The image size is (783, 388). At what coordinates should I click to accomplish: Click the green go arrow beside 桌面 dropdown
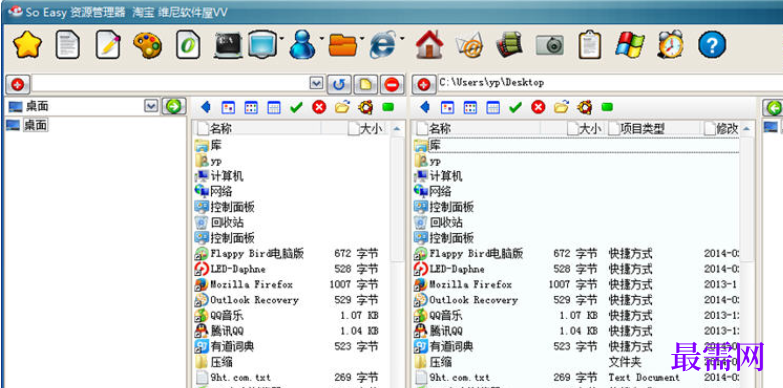coord(173,106)
